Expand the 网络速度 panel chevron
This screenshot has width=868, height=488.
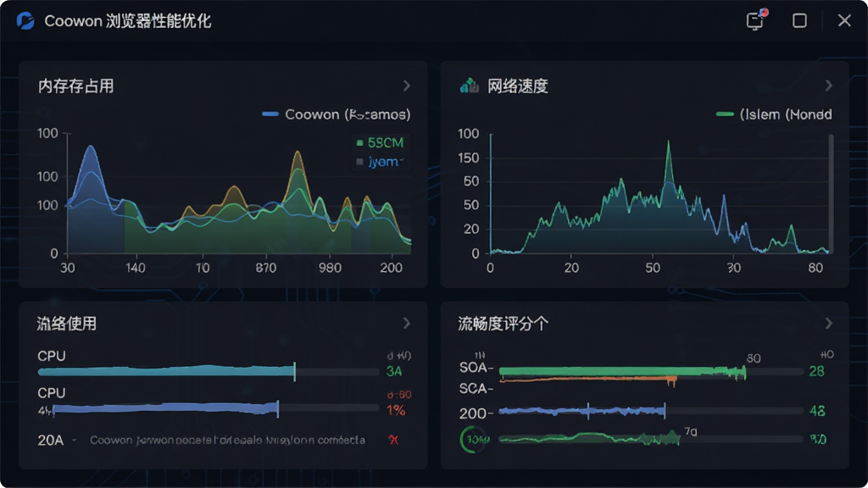click(x=829, y=86)
